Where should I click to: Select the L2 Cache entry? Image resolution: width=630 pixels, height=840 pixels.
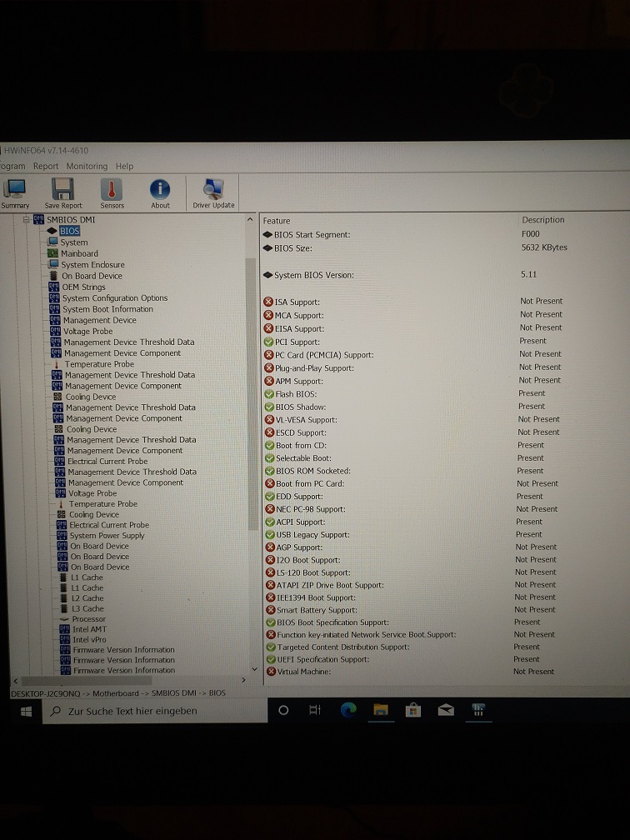pyautogui.click(x=87, y=597)
